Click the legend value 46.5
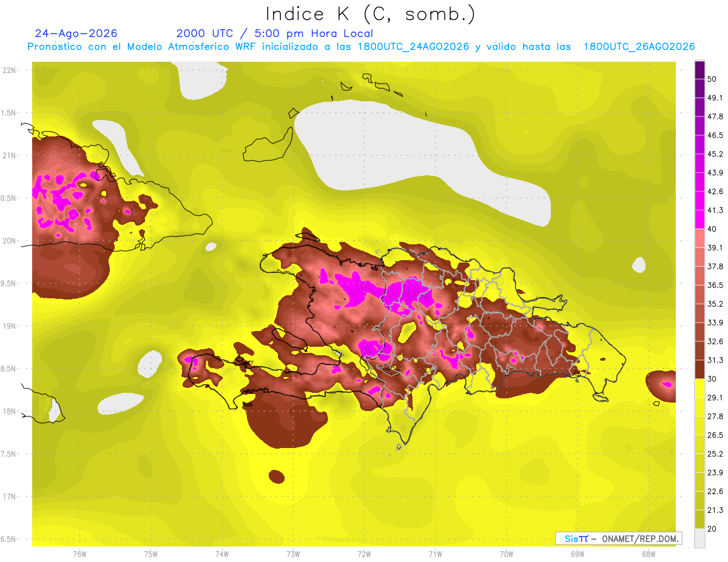 coord(715,135)
